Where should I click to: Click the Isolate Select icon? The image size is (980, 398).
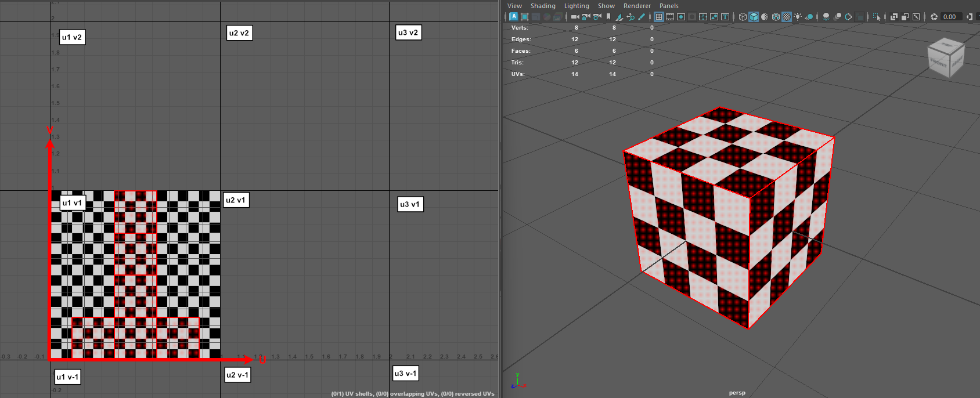pyautogui.click(x=877, y=17)
